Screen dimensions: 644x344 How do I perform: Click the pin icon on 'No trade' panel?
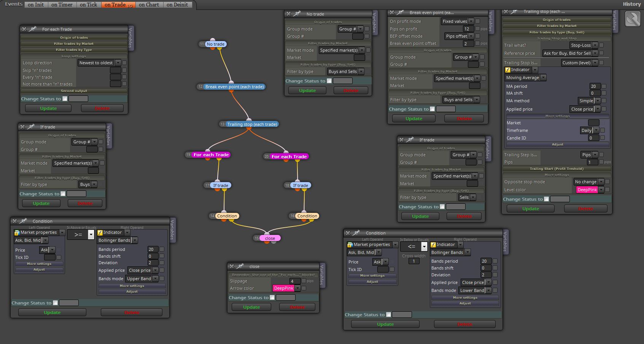(297, 14)
